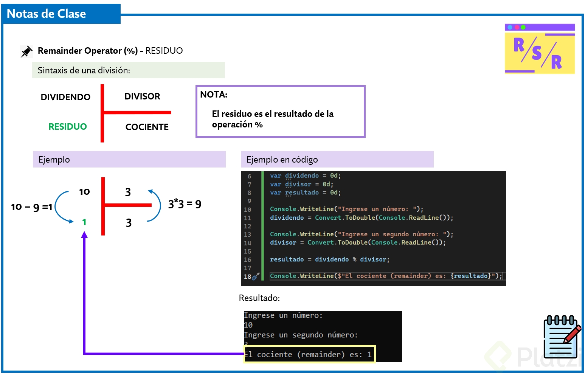Click the "dividendo = Convert.ToDouble" code line
The width and height of the screenshot is (588, 377).
(361, 218)
